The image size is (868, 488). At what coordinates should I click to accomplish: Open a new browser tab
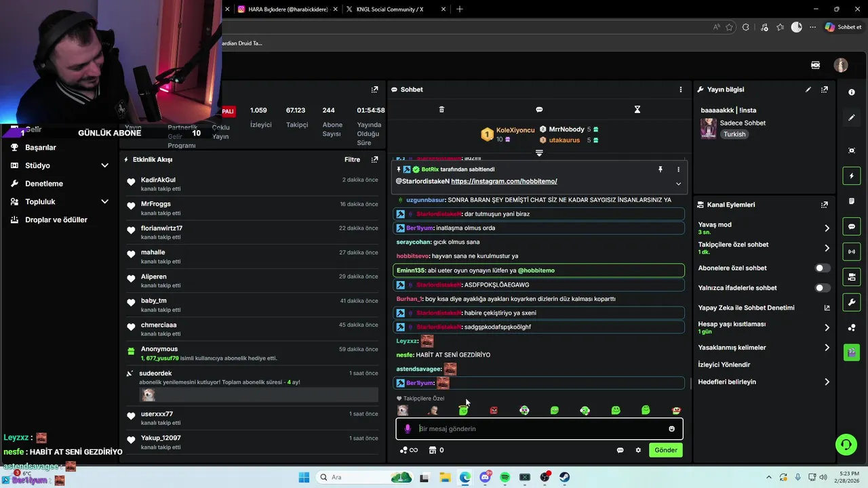(460, 9)
